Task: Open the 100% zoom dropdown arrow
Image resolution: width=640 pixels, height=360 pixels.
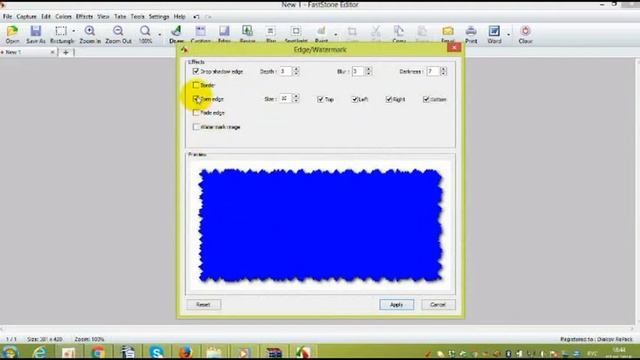Action: pyautogui.click(x=160, y=34)
